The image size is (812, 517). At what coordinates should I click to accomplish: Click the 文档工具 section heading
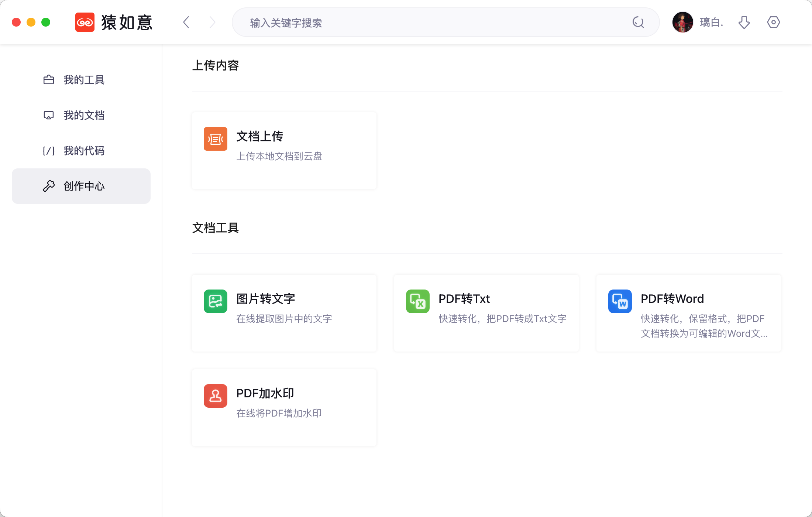click(x=216, y=228)
